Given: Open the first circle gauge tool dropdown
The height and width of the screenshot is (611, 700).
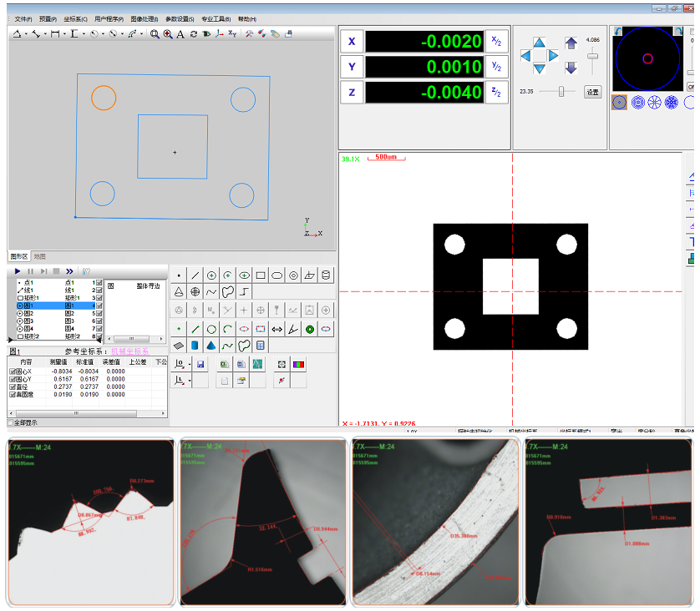Looking at the screenshot, I should click(103, 34).
